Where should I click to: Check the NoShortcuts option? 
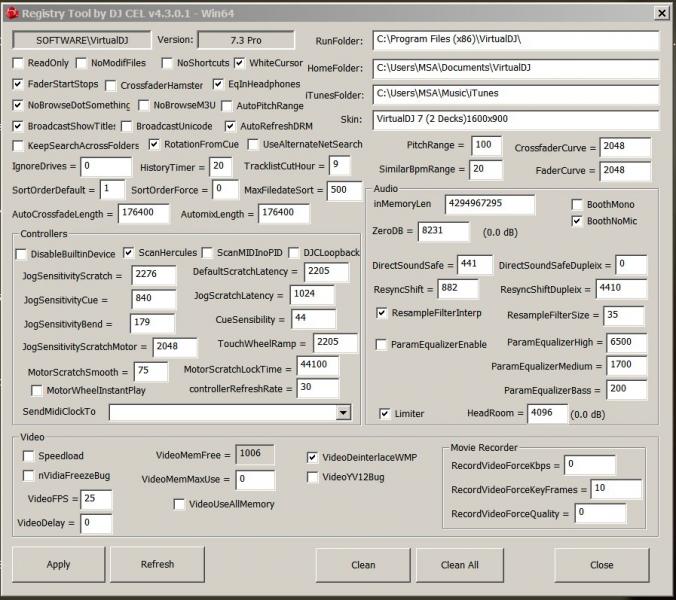[167, 64]
